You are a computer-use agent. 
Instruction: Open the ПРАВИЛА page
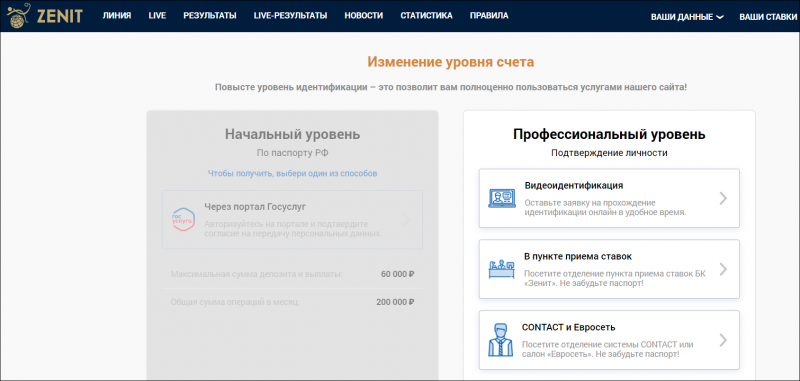pos(489,16)
